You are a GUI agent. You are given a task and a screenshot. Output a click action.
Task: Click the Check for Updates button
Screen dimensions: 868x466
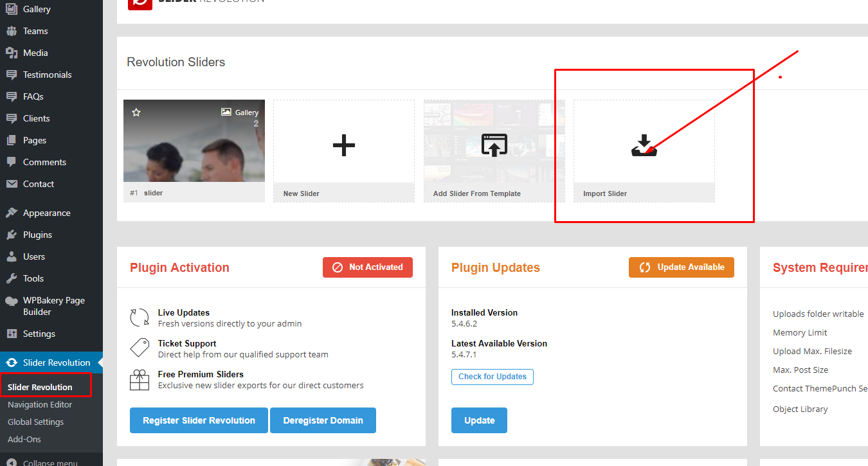point(492,377)
